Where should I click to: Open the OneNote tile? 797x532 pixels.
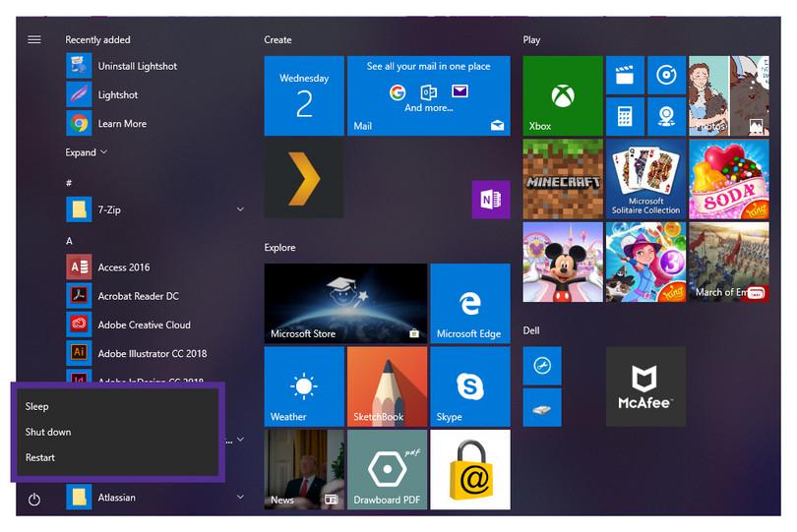click(x=491, y=200)
